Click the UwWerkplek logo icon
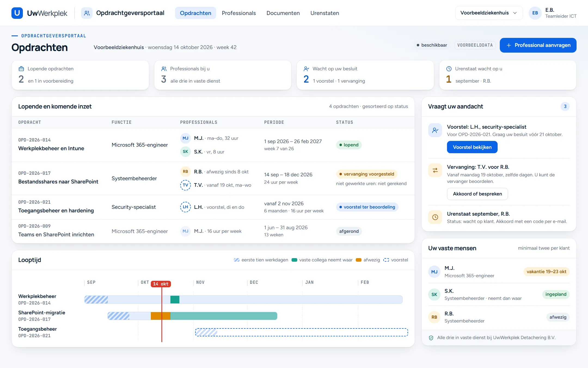Viewport: 588px width, 368px height. pyautogui.click(x=17, y=13)
